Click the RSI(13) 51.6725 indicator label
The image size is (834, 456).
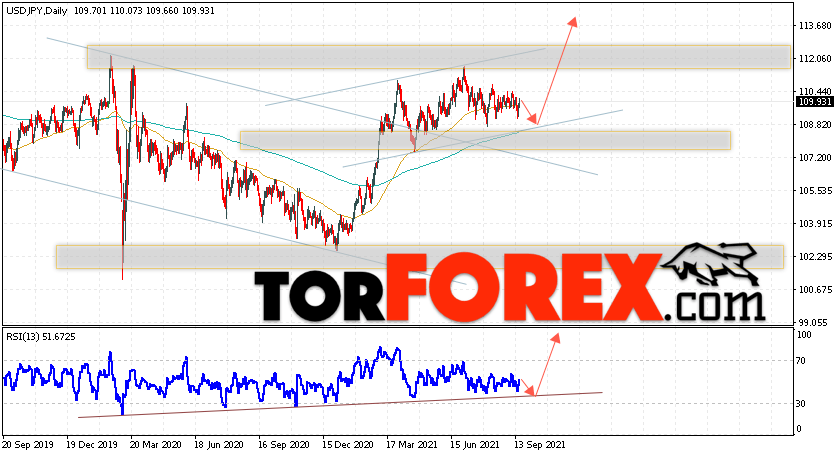coord(41,336)
